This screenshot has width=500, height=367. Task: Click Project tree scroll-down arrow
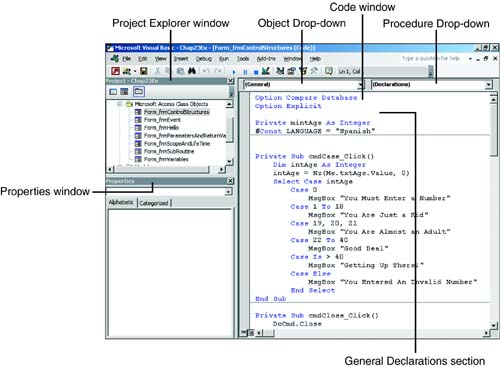pyautogui.click(x=229, y=162)
